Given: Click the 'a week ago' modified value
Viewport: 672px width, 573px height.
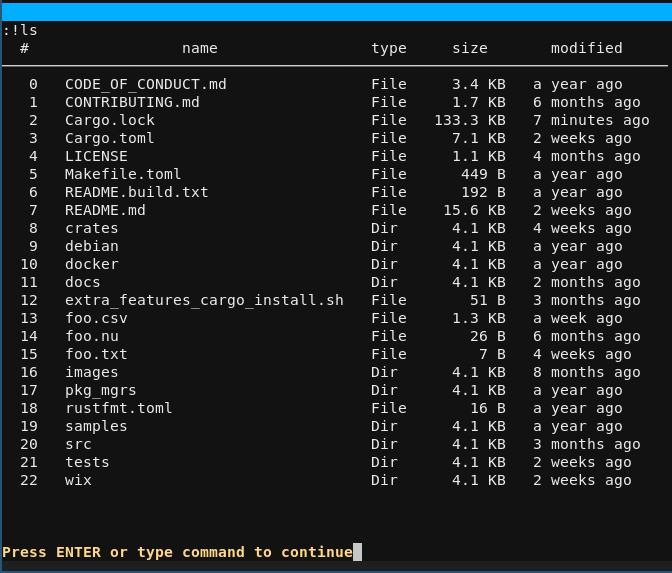Looking at the screenshot, I should point(578,318).
